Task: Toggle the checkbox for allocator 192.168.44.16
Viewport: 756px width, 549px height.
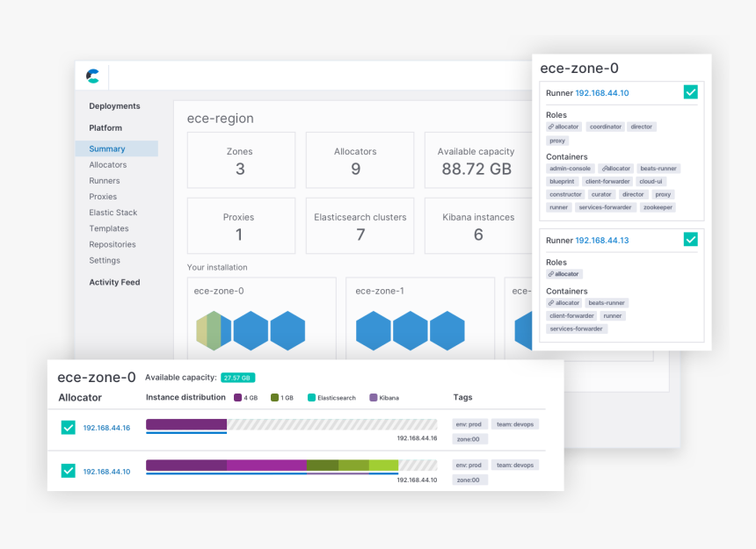Action: point(69,427)
